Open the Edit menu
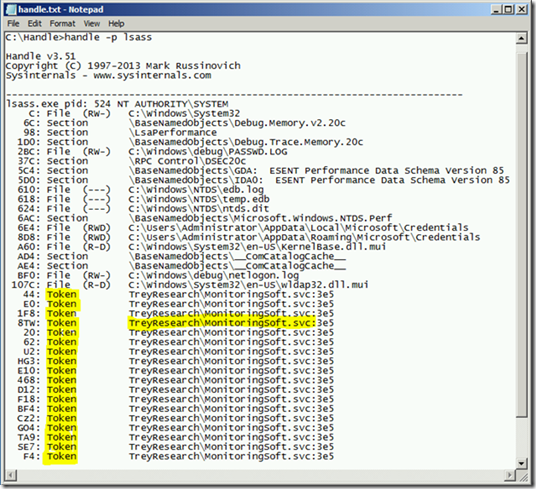Image resolution: width=536 pixels, height=489 pixels. tap(35, 24)
